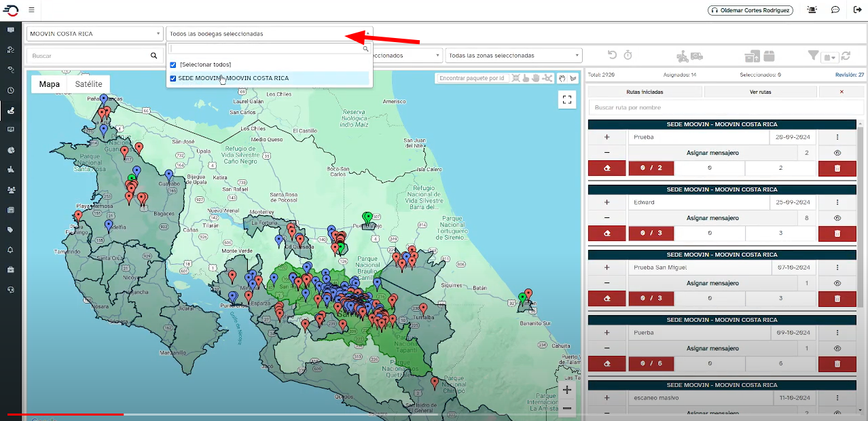Select the Mapa view tab
The height and width of the screenshot is (421, 868).
click(49, 84)
